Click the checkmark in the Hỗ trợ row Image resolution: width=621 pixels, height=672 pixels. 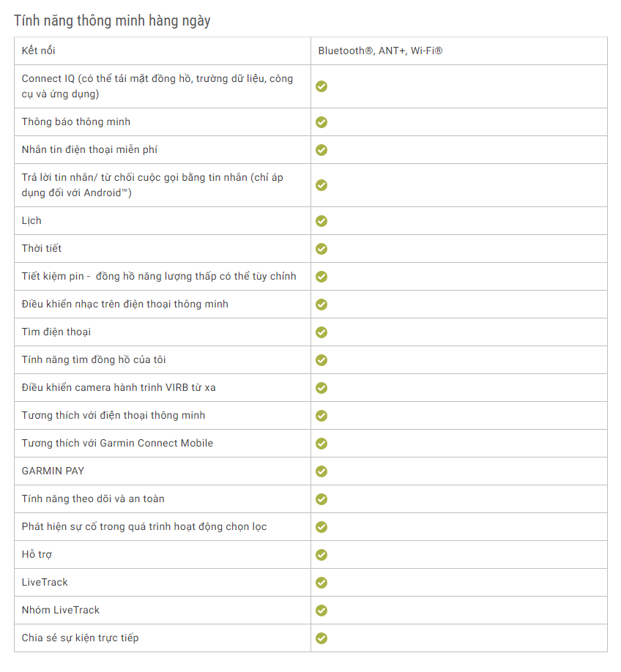click(x=321, y=555)
